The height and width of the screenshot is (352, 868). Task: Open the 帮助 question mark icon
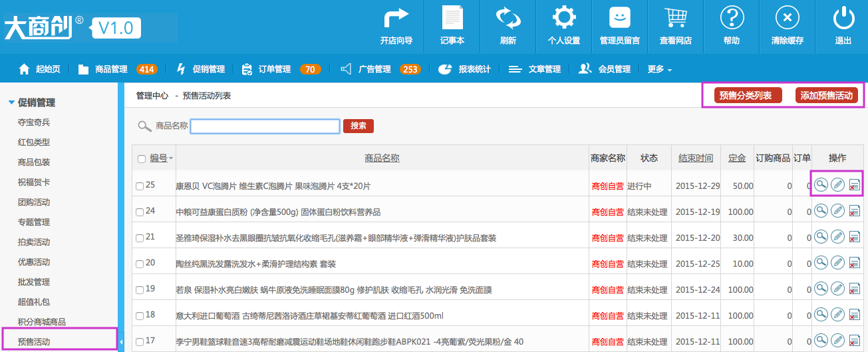coord(732,17)
